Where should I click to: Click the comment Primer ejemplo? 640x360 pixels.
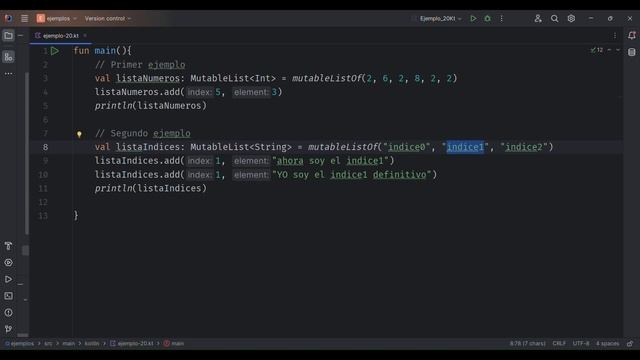point(140,65)
